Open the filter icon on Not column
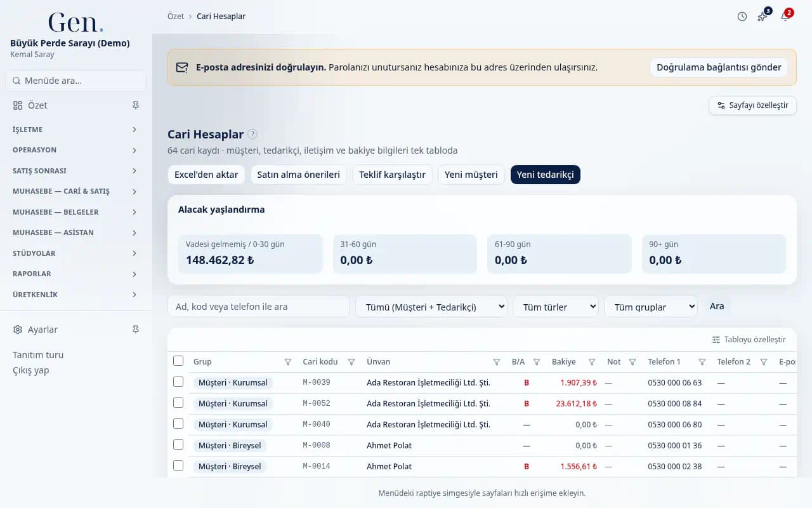This screenshot has height=508, width=812. point(632,362)
